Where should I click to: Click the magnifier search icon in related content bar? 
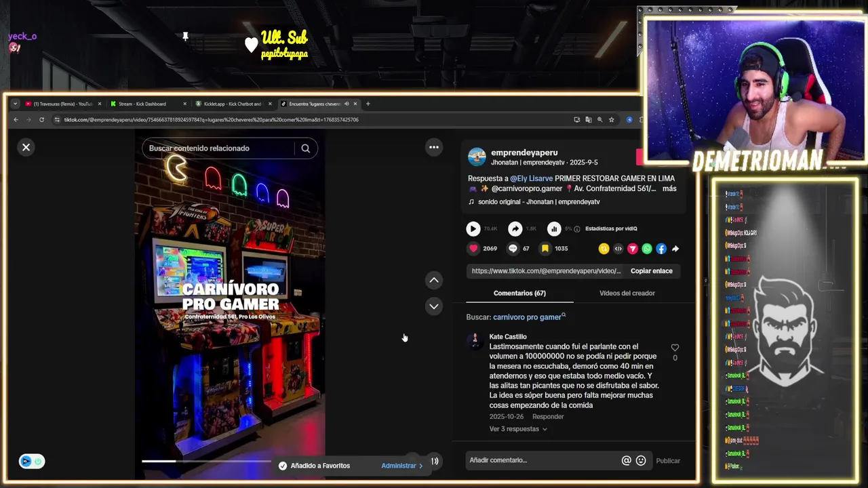click(x=306, y=148)
